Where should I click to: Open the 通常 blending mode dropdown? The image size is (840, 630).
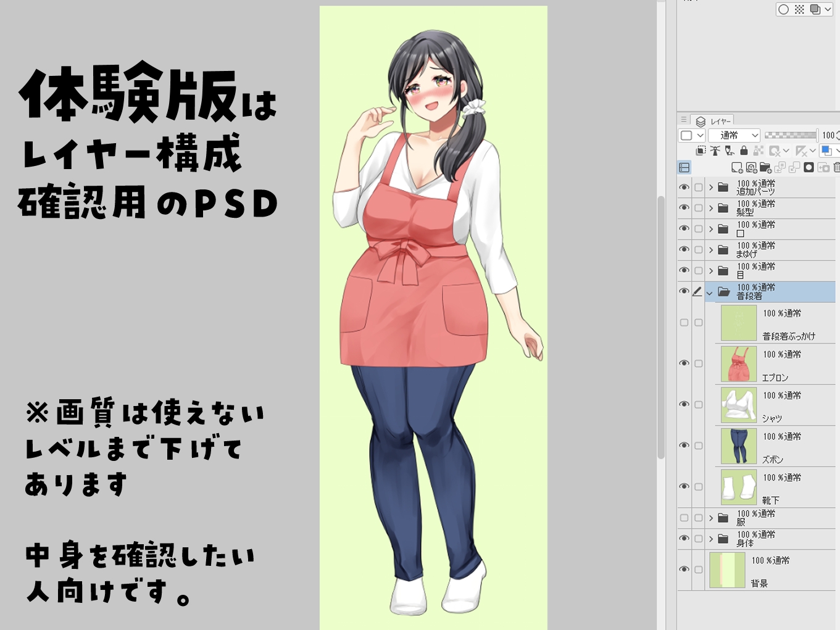734,135
